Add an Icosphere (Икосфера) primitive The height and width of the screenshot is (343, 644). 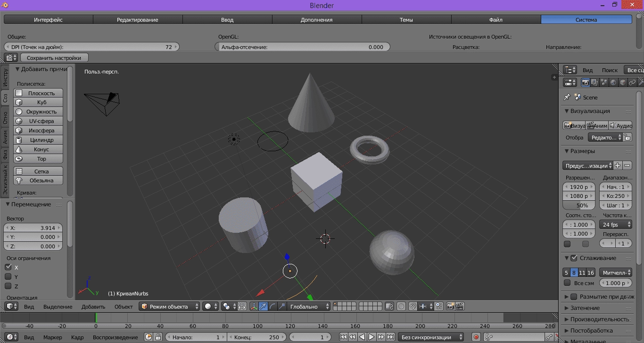tap(38, 131)
